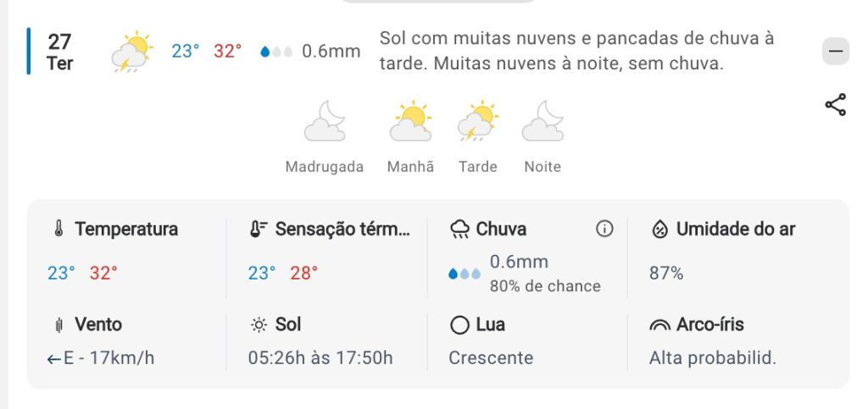Click the Manhã sun and cloud icon

tap(410, 121)
